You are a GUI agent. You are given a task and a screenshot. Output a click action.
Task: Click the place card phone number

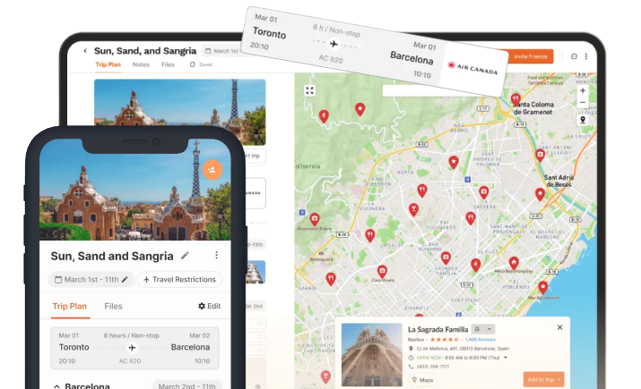pos(433,367)
